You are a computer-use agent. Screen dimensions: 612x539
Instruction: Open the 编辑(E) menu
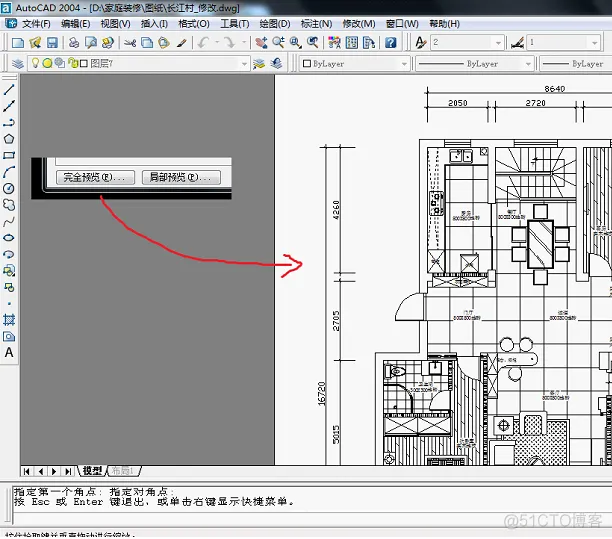click(76, 24)
